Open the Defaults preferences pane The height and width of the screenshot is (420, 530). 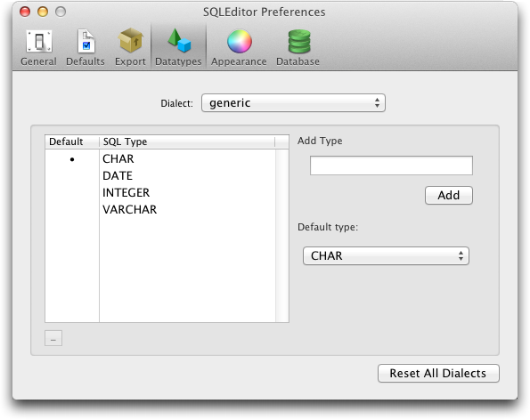coord(86,47)
